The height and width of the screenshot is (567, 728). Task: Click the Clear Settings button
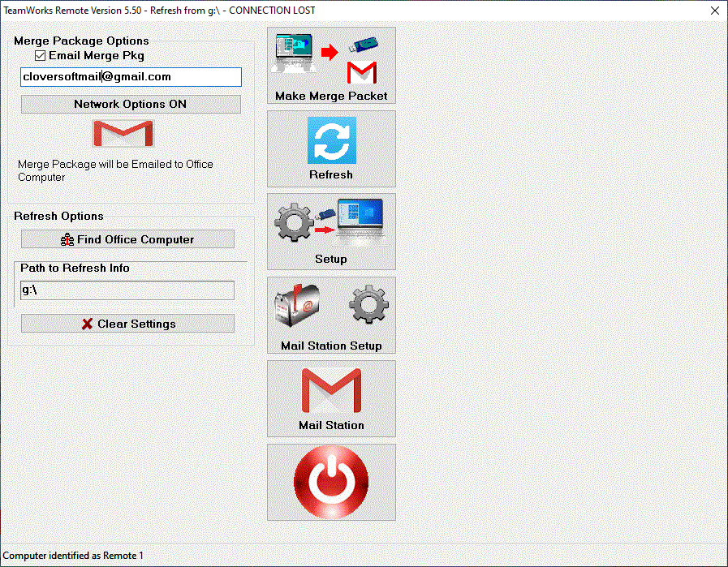point(127,324)
